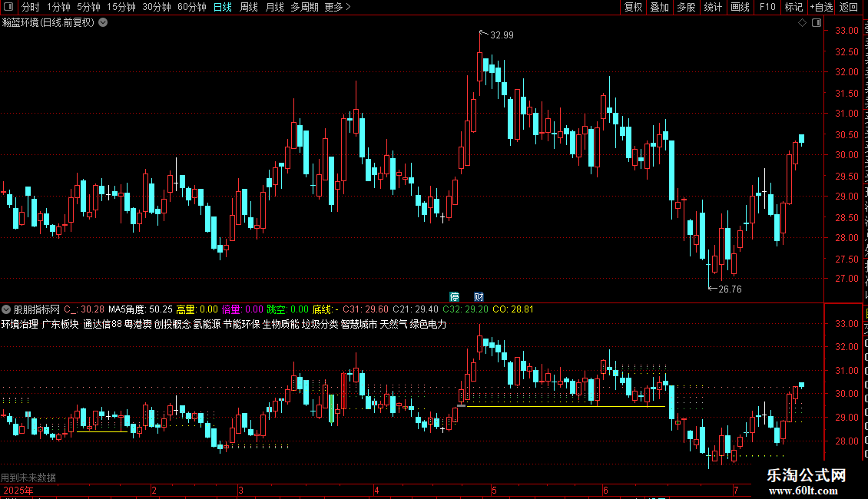The image size is (868, 499).
Task: Open the 股朋指标网 indicator dropdown arrow
Action: pyautogui.click(x=6, y=309)
